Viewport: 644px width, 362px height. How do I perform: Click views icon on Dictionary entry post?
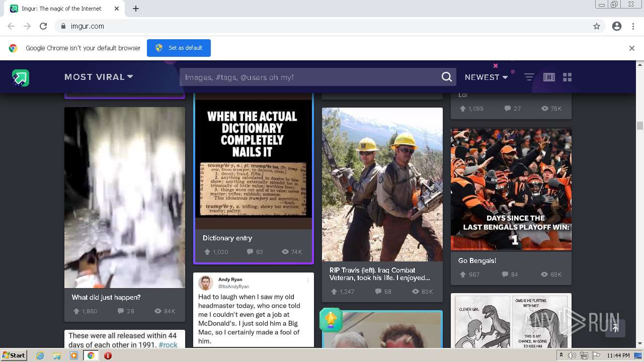click(x=285, y=252)
